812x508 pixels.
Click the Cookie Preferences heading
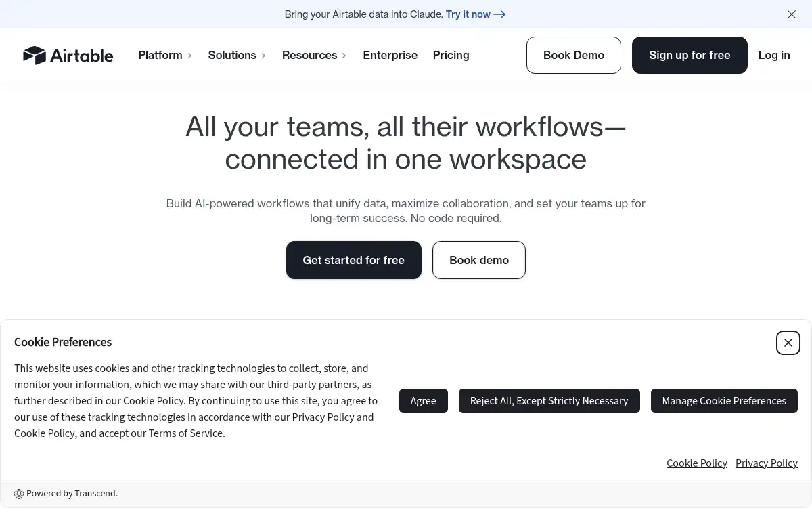click(63, 342)
